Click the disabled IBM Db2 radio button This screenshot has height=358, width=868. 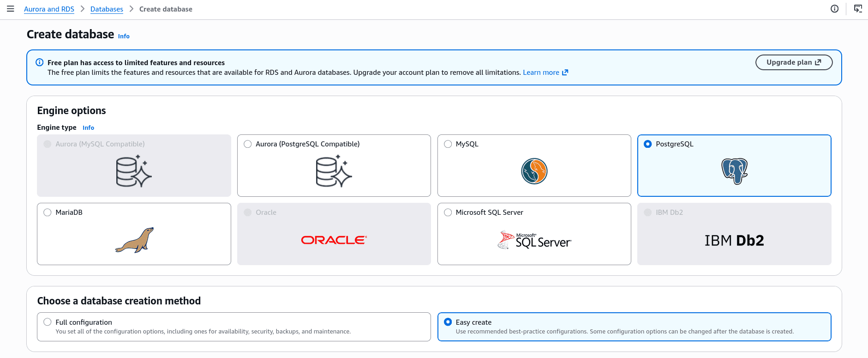(648, 212)
